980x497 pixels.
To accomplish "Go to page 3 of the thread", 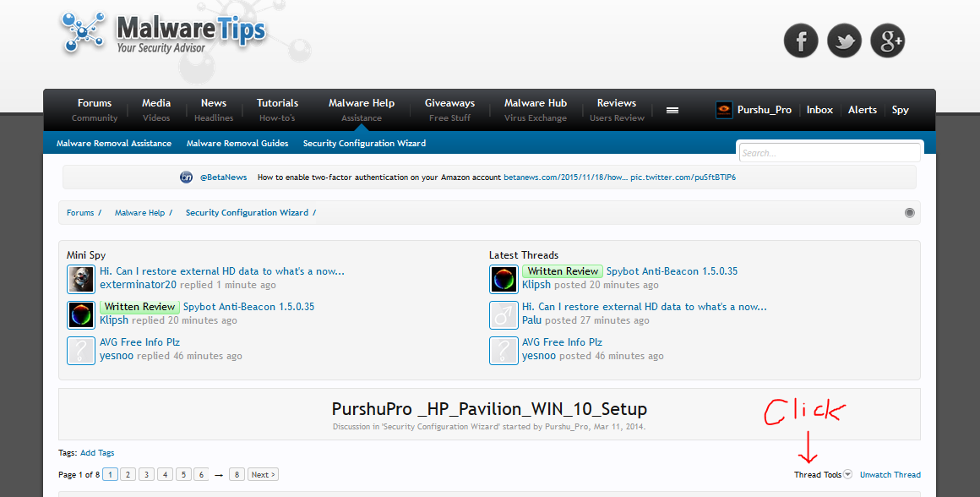I will [x=146, y=474].
